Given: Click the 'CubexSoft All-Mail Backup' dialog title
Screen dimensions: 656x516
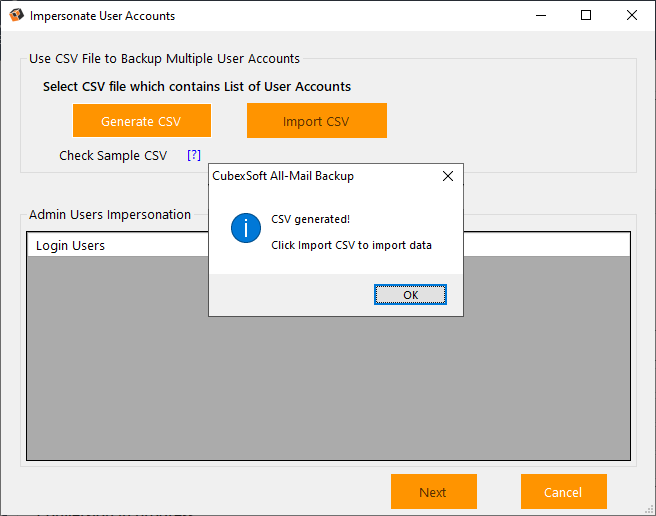Looking at the screenshot, I should pyautogui.click(x=283, y=176).
